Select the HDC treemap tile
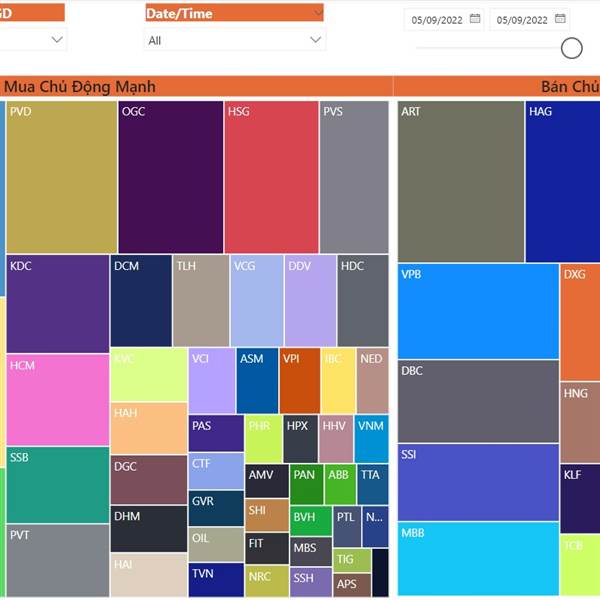This screenshot has height=600, width=600. pyautogui.click(x=363, y=301)
